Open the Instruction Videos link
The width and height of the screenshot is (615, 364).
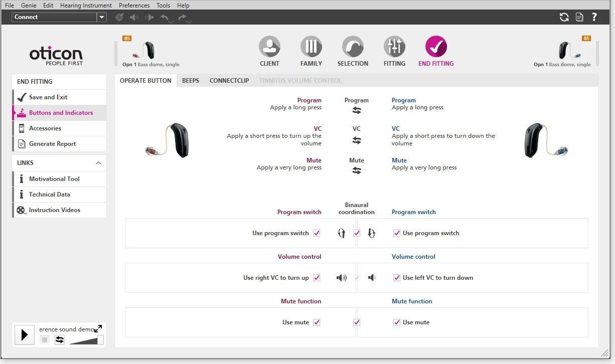click(60, 210)
